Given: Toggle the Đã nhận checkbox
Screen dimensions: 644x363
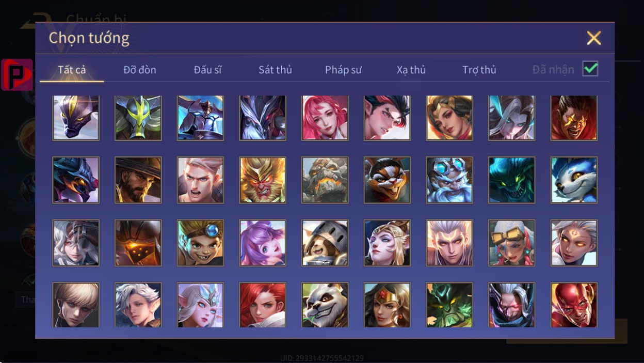Looking at the screenshot, I should click(x=590, y=69).
